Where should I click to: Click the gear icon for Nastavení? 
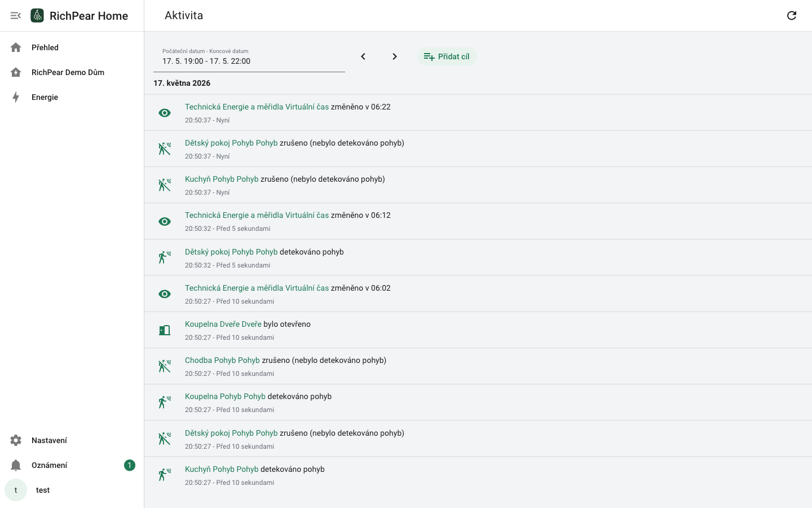[16, 440]
